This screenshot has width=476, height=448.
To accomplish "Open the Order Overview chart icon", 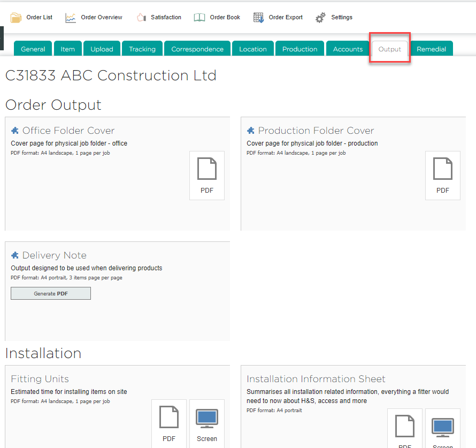I will click(71, 18).
